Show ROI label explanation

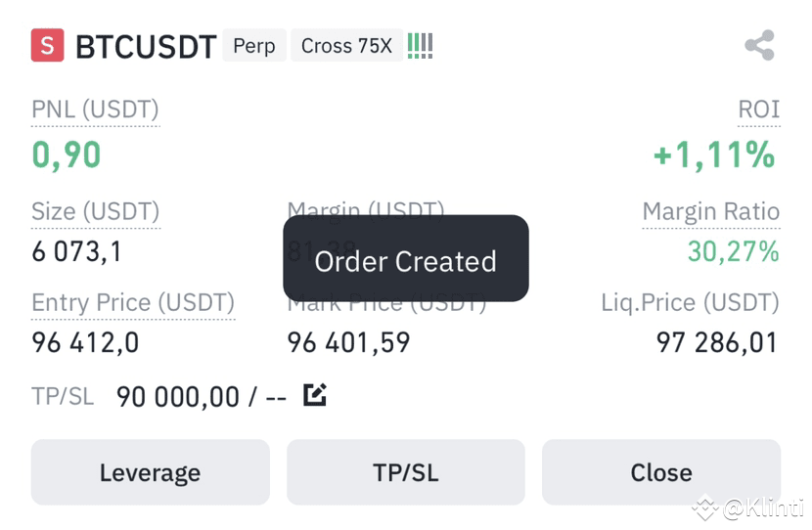pos(758,110)
